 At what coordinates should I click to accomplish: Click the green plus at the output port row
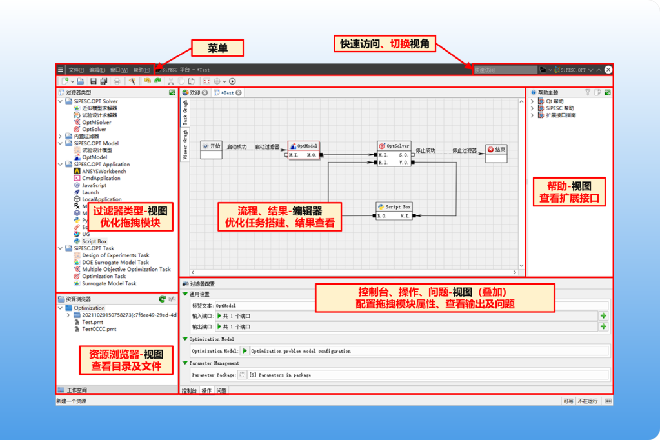(604, 327)
